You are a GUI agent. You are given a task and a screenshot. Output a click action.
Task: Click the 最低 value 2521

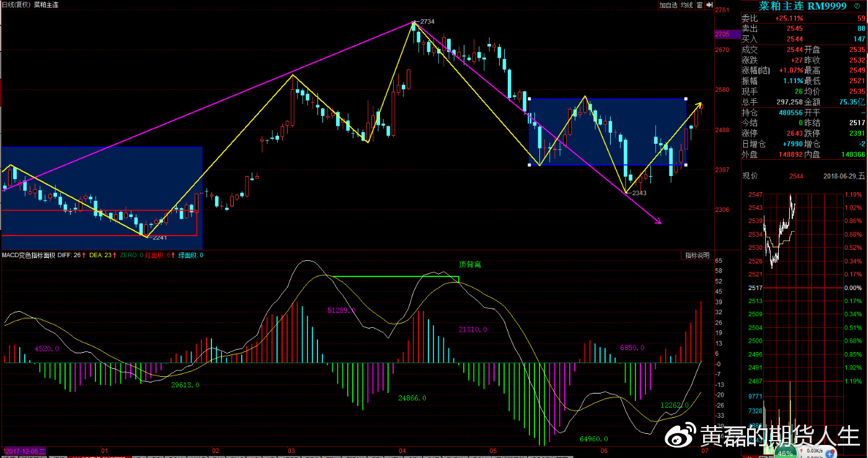(857, 81)
